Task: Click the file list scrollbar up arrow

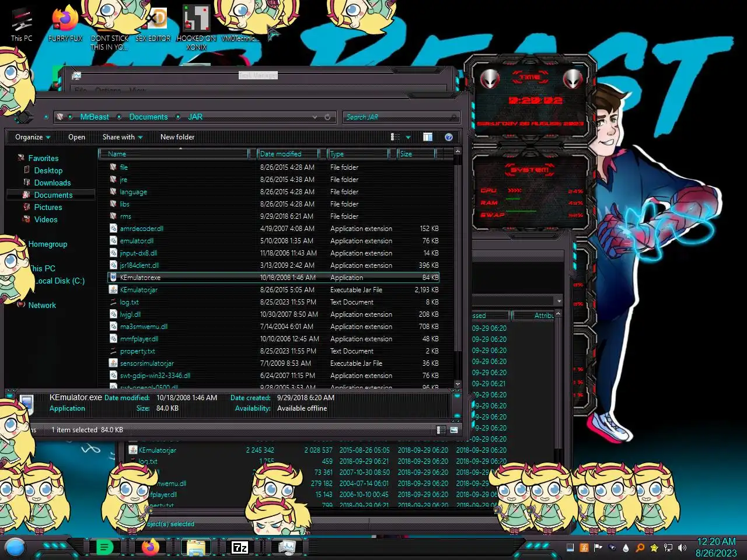Action: tap(458, 152)
